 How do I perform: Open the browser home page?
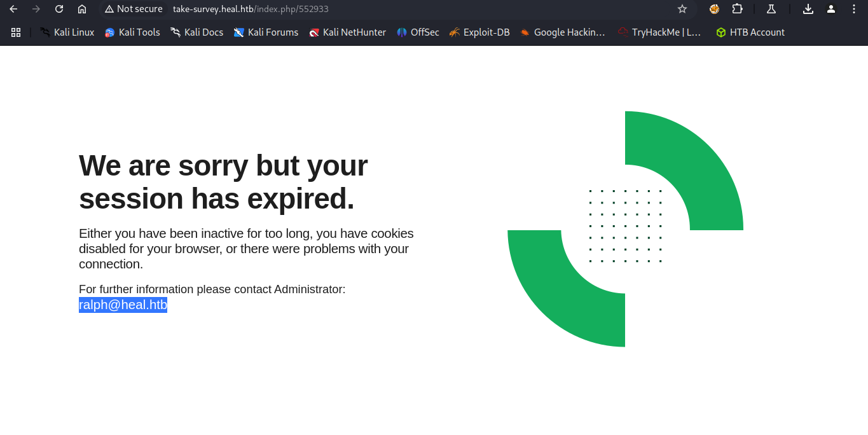pyautogui.click(x=82, y=9)
